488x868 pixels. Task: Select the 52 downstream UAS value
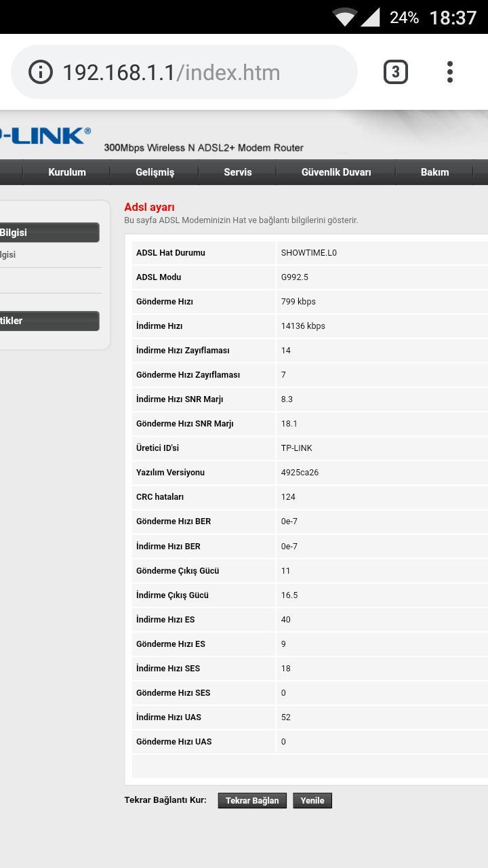pos(286,717)
